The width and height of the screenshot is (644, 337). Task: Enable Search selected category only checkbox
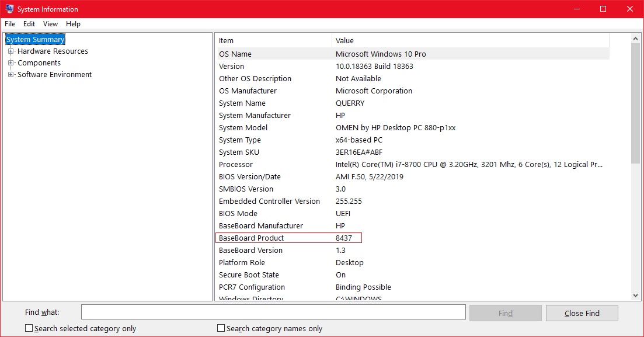point(29,328)
